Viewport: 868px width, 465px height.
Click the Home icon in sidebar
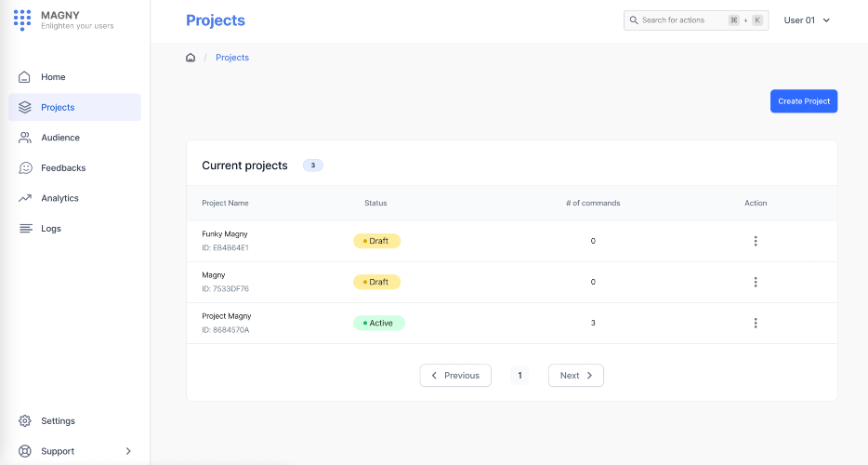click(x=25, y=77)
